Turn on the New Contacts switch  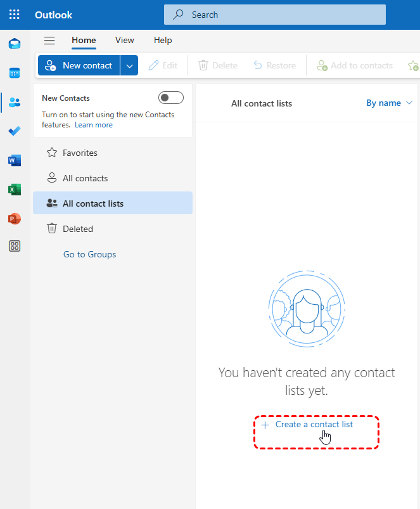click(171, 98)
